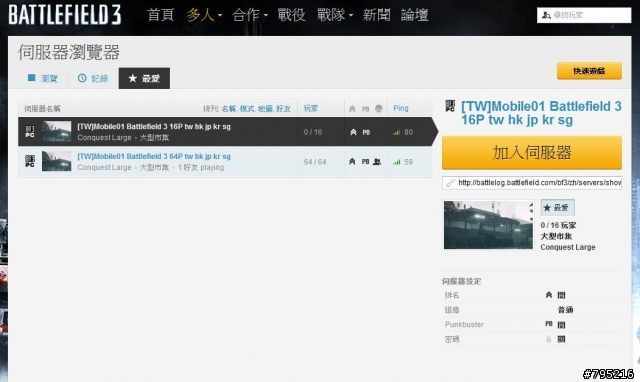Click ranked icon on the 16P server row
640x382 pixels.
click(x=353, y=132)
